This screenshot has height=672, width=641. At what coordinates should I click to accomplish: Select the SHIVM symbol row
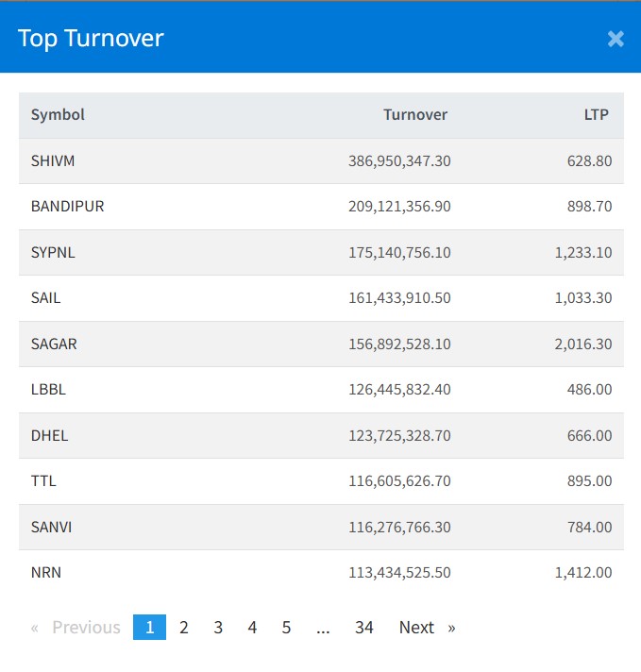53,161
